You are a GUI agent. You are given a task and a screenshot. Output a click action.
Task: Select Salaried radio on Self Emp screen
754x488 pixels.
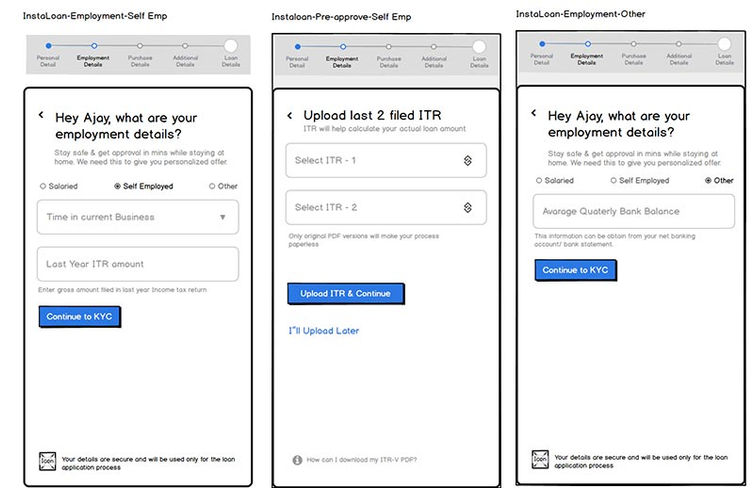(x=43, y=186)
